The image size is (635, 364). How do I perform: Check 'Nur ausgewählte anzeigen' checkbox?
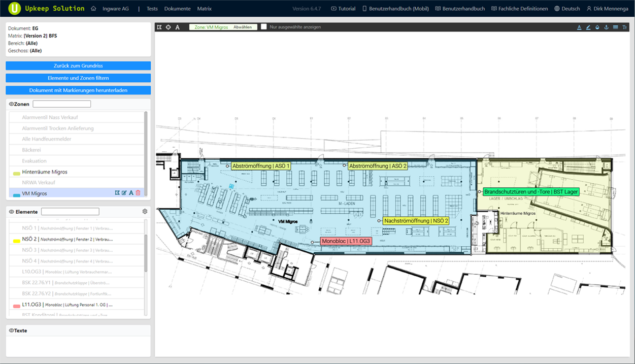[264, 27]
